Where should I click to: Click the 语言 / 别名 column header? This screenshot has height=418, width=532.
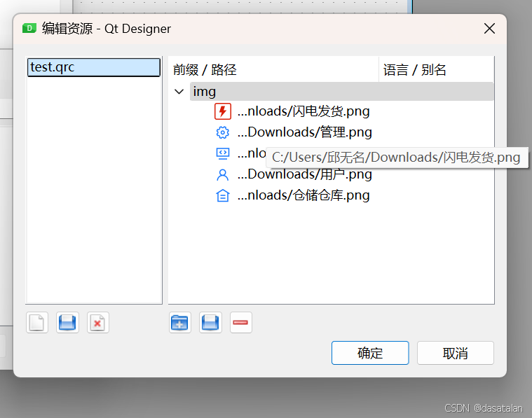436,70
